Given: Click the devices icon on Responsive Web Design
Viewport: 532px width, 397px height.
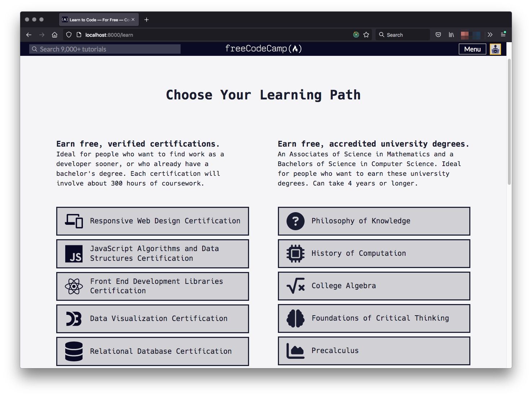Looking at the screenshot, I should (74, 221).
